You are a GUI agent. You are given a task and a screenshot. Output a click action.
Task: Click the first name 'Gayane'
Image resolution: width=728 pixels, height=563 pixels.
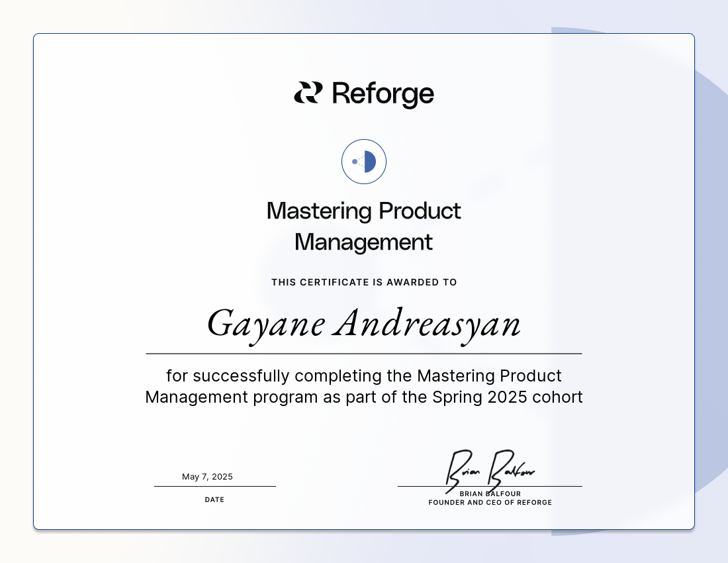point(266,325)
